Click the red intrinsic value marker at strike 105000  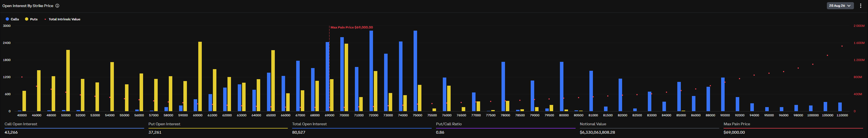[828, 55]
